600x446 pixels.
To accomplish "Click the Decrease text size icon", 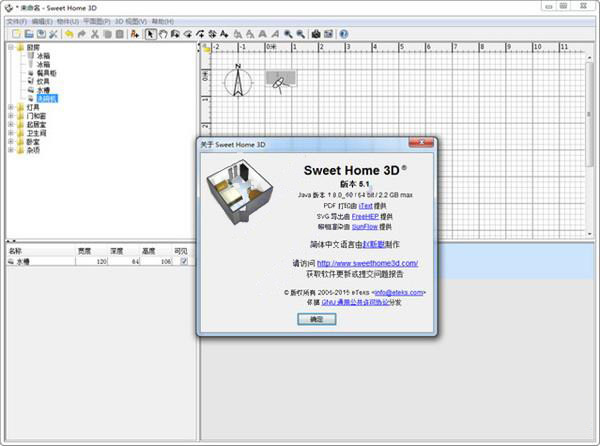I will pos(250,34).
